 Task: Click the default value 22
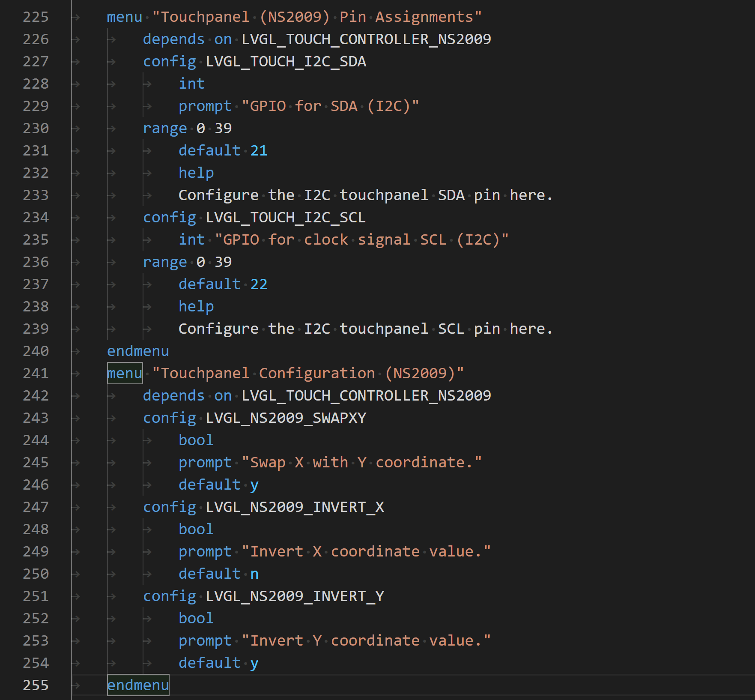click(259, 284)
